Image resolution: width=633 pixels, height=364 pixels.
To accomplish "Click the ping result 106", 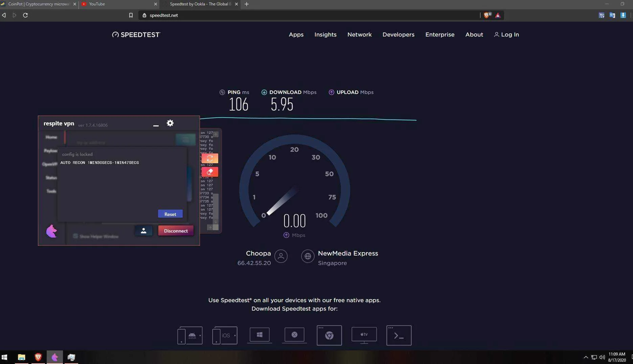I will pyautogui.click(x=239, y=104).
